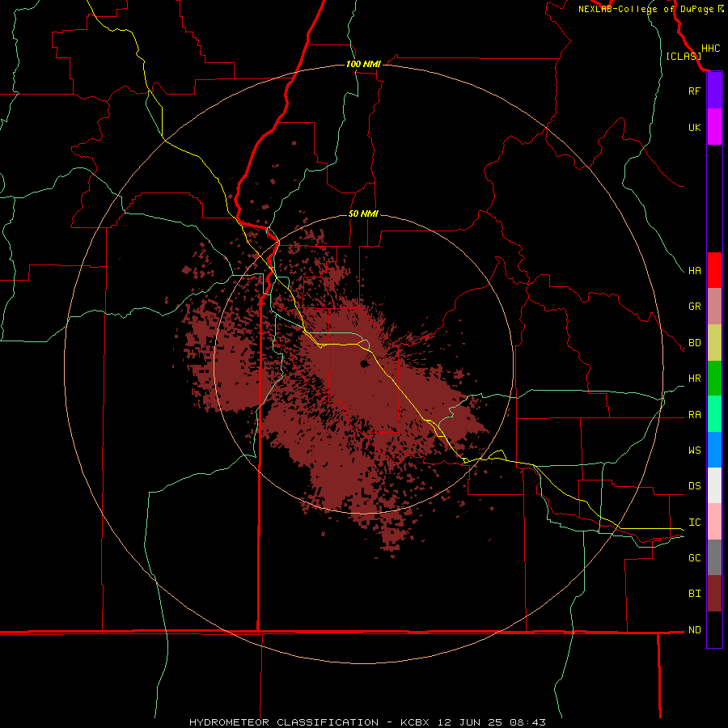The height and width of the screenshot is (728, 728).
Task: Click the NEXLAB-College of DuPage credit text
Action: tap(645, 9)
